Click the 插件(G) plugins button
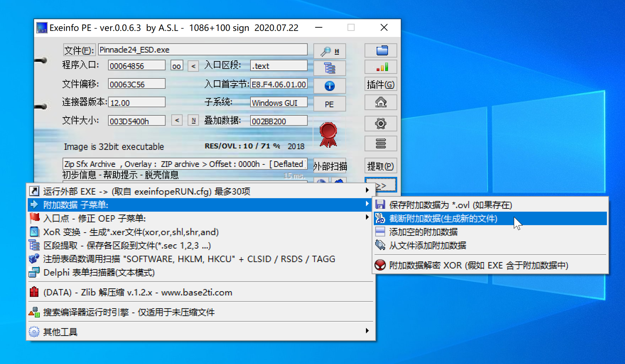Image resolution: width=625 pixels, height=364 pixels. pyautogui.click(x=381, y=84)
